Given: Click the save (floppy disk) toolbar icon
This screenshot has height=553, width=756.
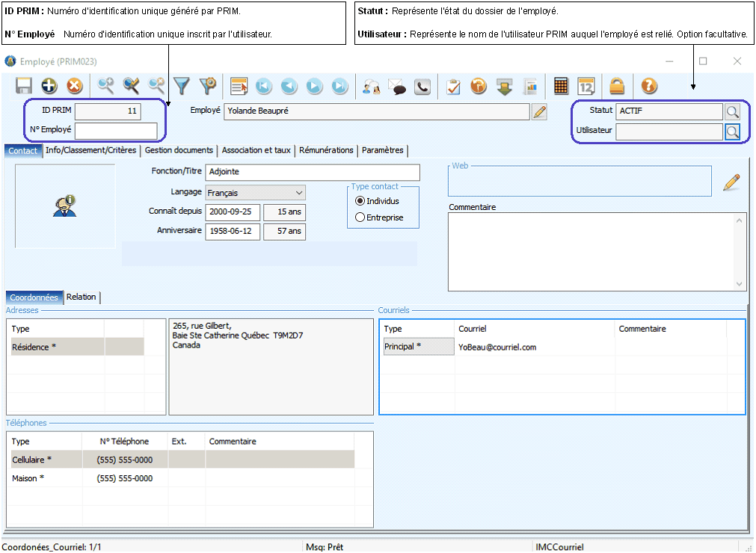Looking at the screenshot, I should (23, 87).
